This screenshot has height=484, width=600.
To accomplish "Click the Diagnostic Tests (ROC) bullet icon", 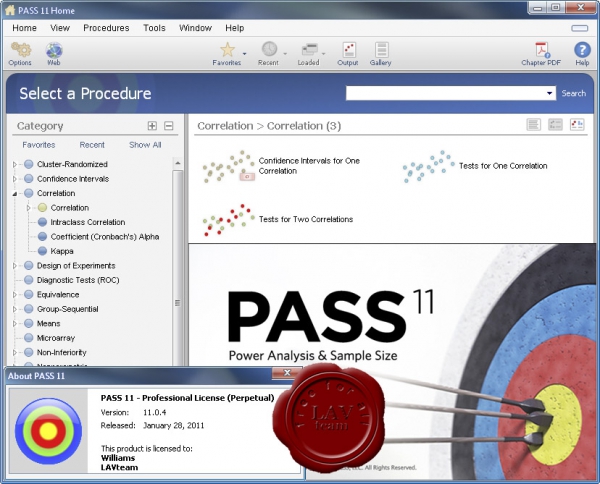I will point(29,280).
